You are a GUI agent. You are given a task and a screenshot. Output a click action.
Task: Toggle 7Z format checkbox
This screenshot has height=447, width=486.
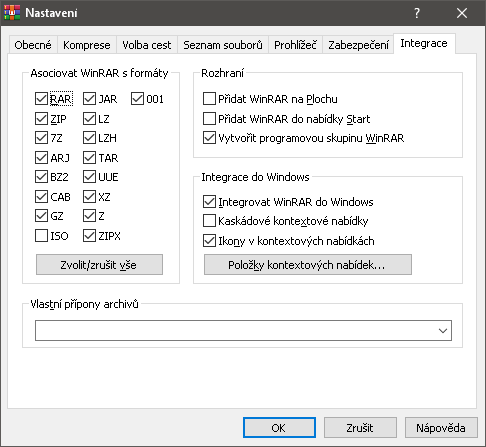[41, 138]
